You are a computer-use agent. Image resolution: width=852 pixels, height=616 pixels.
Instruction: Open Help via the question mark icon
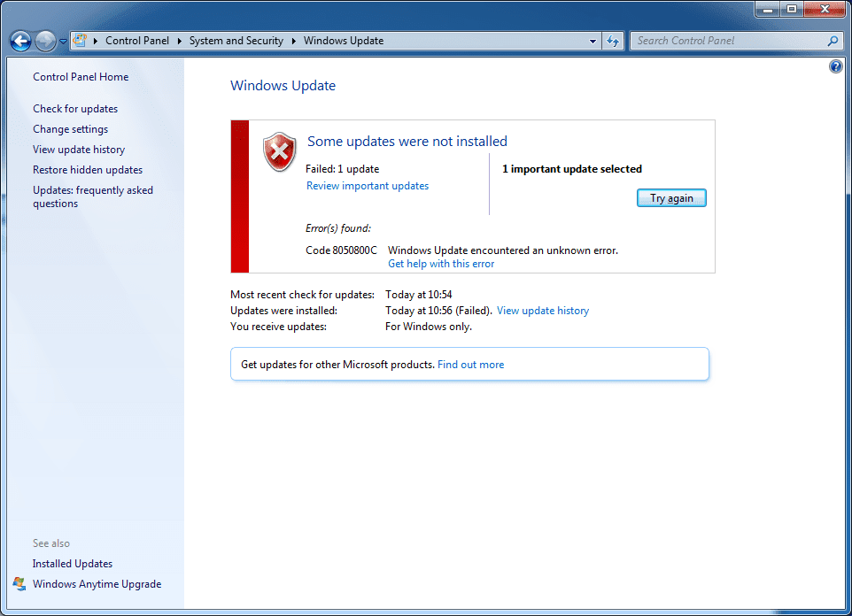(835, 65)
